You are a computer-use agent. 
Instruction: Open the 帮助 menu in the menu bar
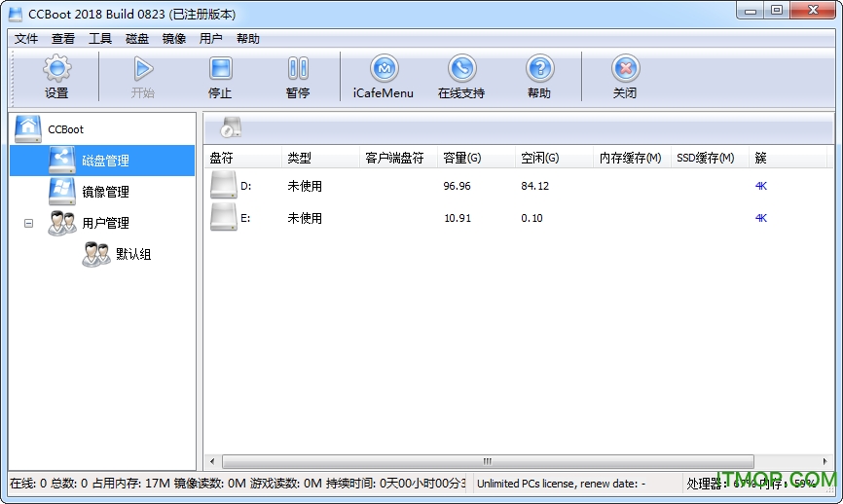(248, 39)
